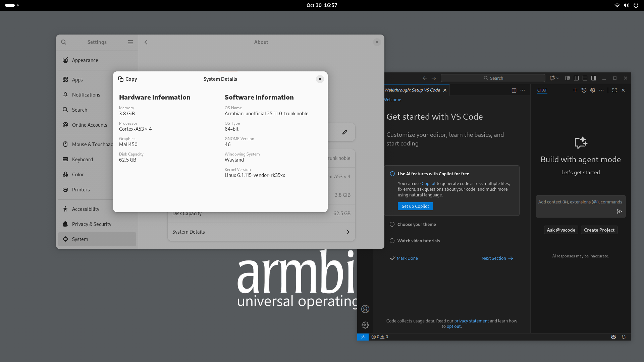
Task: Open chat settings gear icon
Action: click(x=593, y=90)
